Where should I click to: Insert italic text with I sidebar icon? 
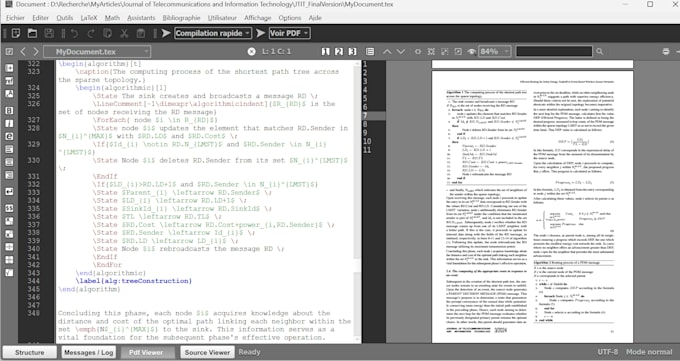click(x=9, y=124)
